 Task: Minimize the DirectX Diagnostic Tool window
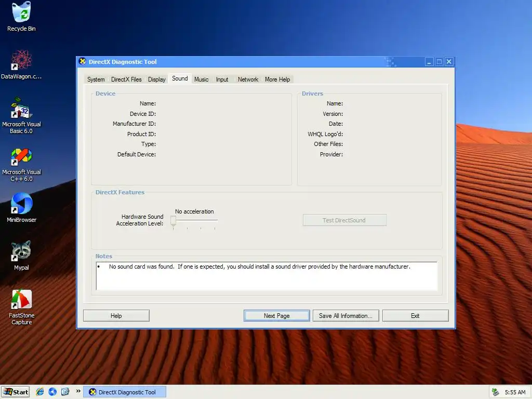coord(429,62)
